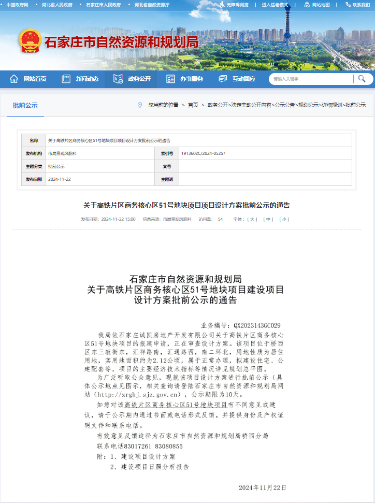
Task: Set font size to 小
Action: click(x=284, y=219)
